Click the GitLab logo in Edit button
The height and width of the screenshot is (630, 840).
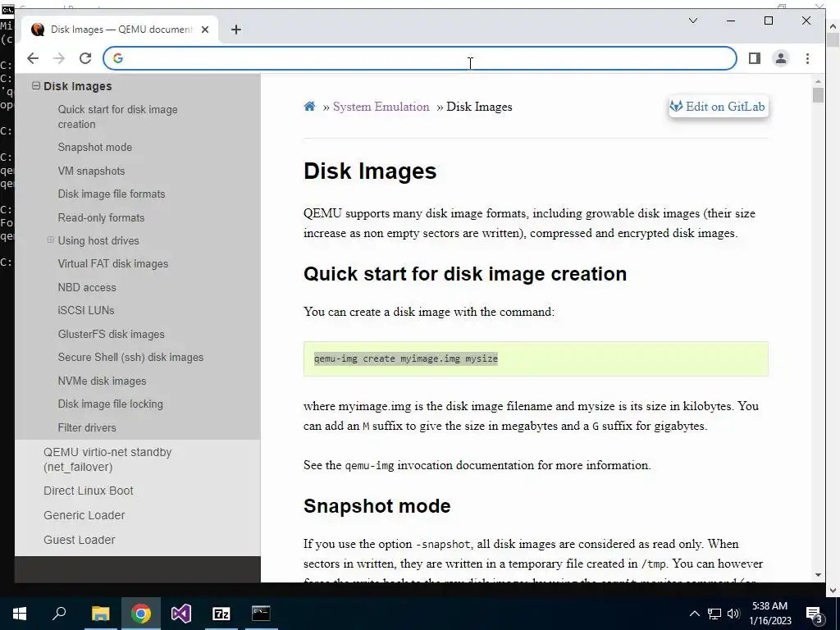click(676, 107)
